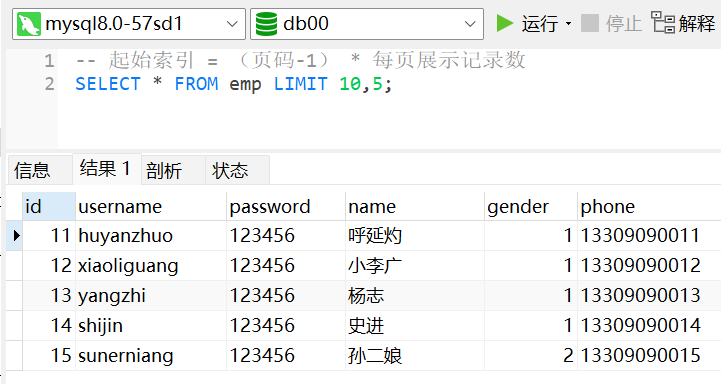Select the name cell 小李广
Image resolution: width=721 pixels, height=384 pixels.
coord(415,265)
